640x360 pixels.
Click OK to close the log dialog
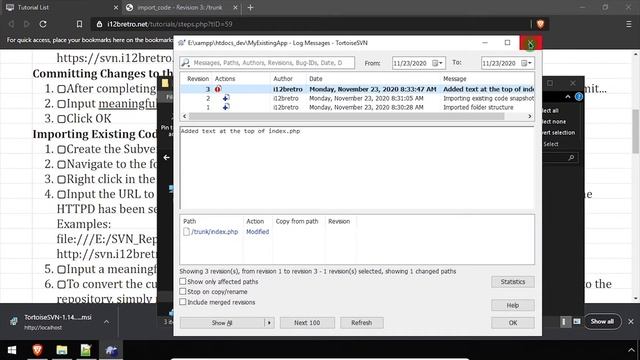[x=513, y=323]
